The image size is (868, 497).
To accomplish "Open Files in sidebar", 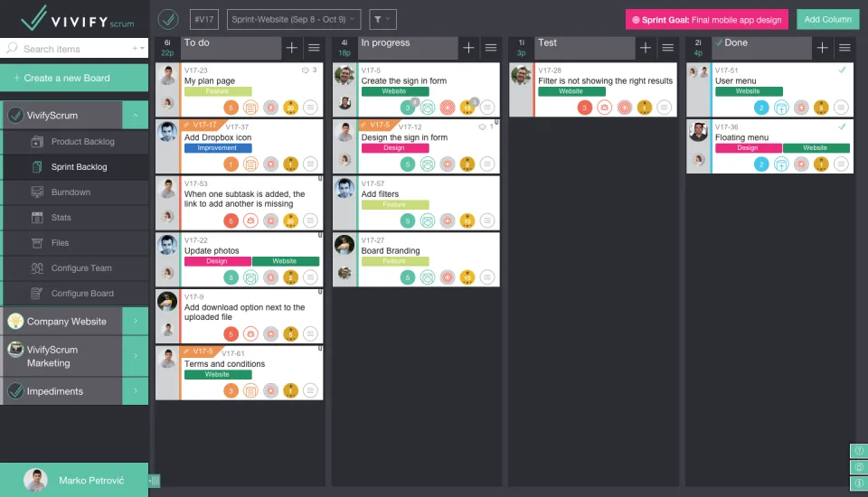I will (76, 243).
